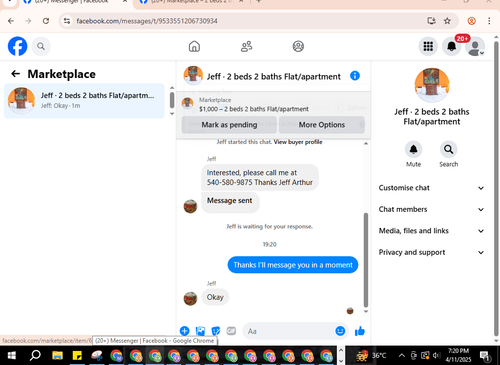Click the chat messages scrollbar
Image resolution: width=500 pixels, height=365 pixels.
click(x=366, y=260)
